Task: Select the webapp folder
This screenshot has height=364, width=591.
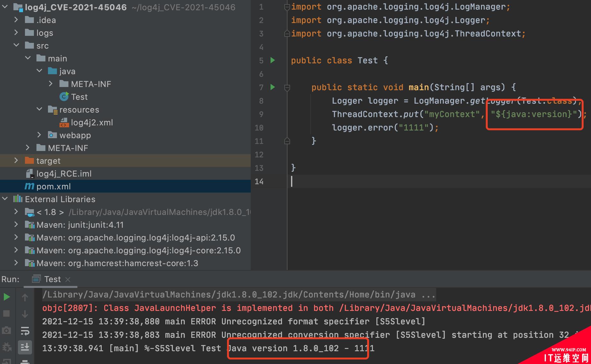Action: pos(75,135)
